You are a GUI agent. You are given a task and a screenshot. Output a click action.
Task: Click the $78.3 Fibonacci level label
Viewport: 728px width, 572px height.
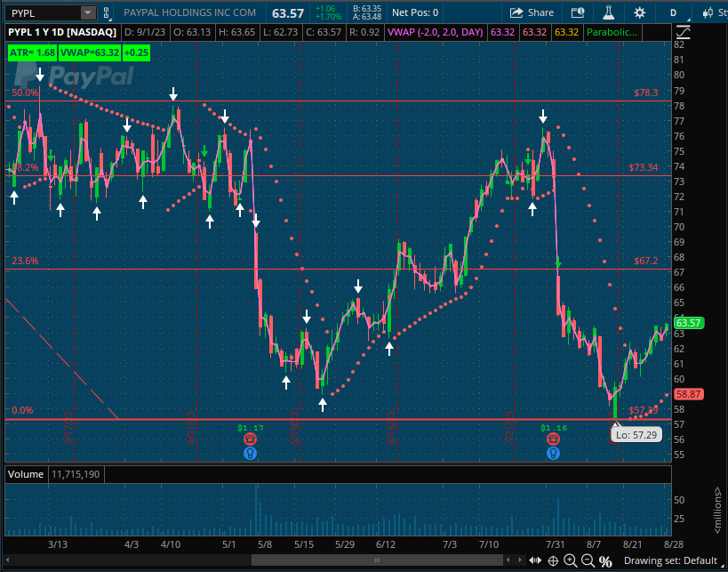point(646,93)
